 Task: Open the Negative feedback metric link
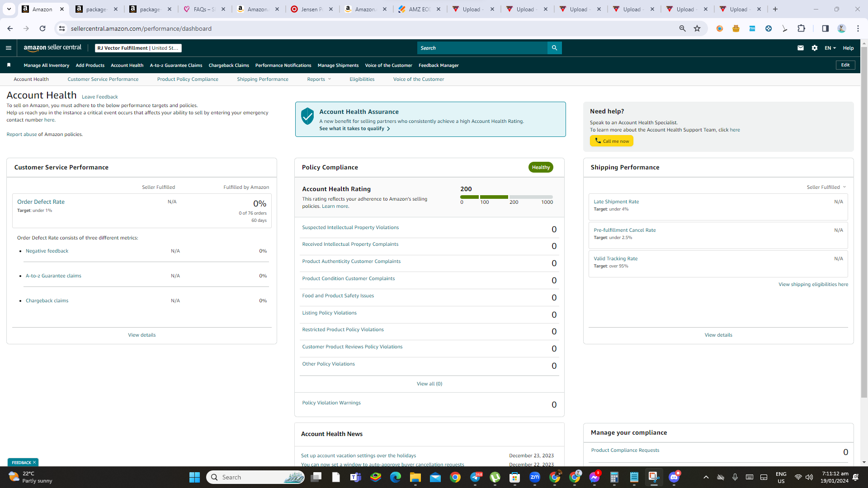[47, 251]
